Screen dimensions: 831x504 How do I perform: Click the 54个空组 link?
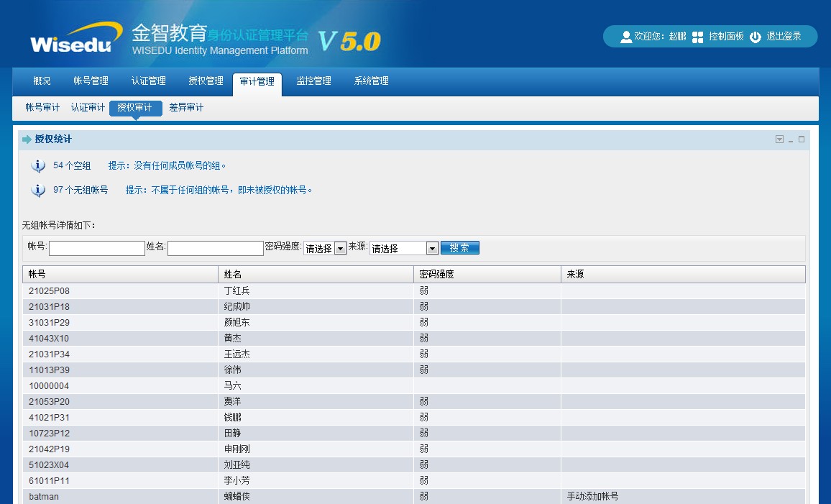tap(72, 166)
